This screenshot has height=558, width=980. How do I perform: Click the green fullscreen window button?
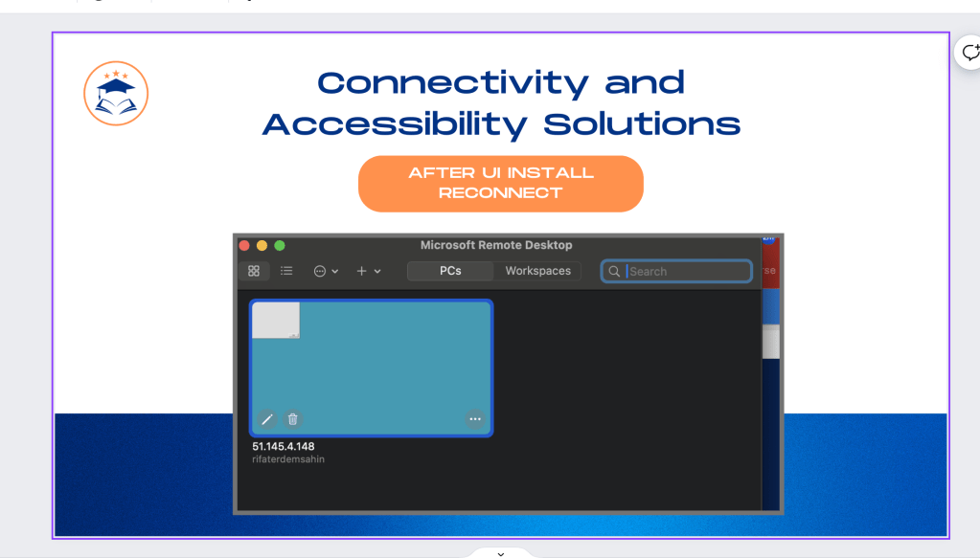point(280,245)
